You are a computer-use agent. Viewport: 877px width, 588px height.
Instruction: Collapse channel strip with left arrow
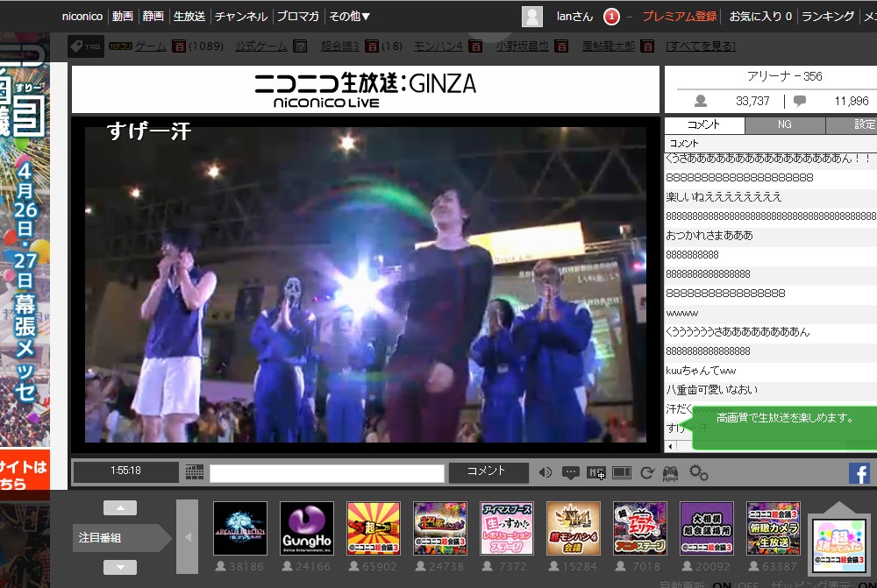(x=188, y=536)
